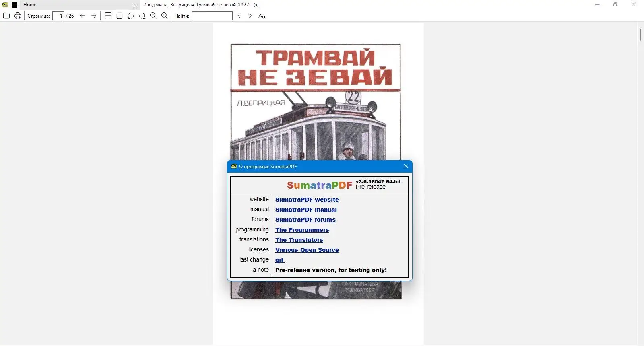Open The Programmers link
This screenshot has height=346, width=644.
[x=302, y=230]
